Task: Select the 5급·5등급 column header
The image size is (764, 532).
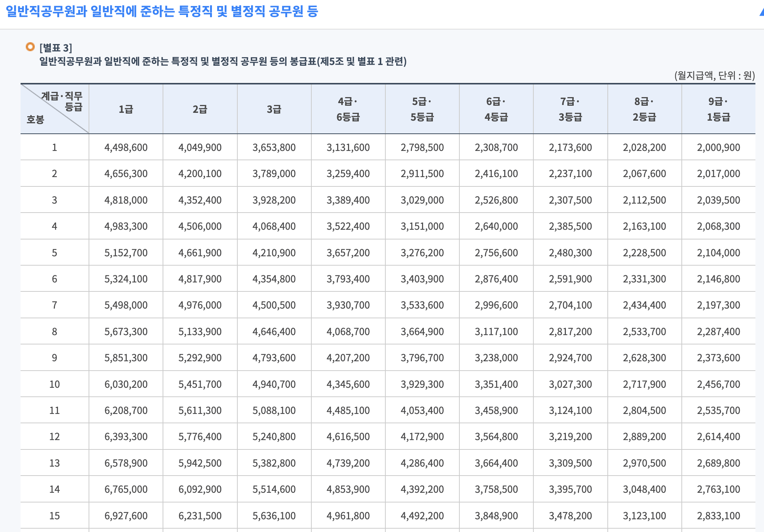Action: (x=422, y=108)
